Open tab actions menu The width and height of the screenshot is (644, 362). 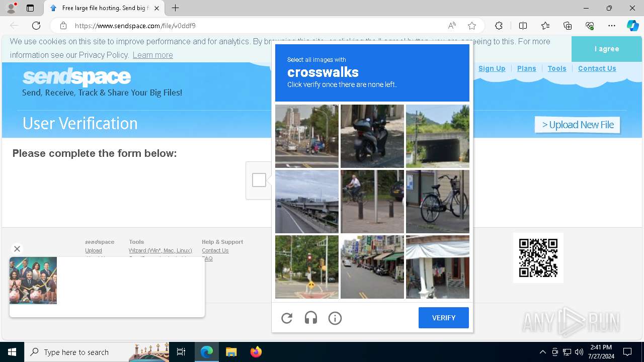point(30,8)
